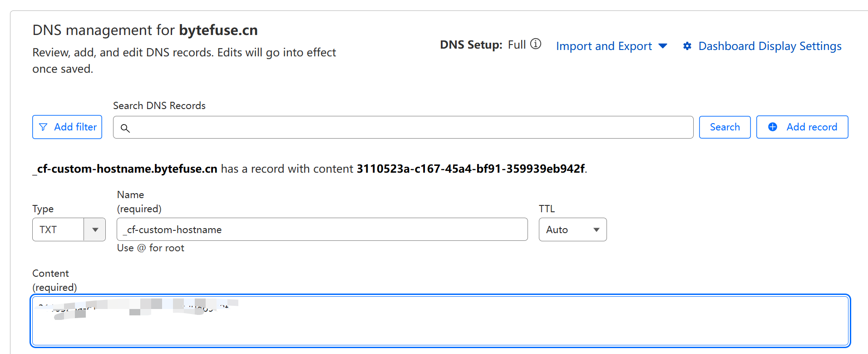This screenshot has width=868, height=354.
Task: Focus the Search DNS Records field
Action: tap(409, 127)
